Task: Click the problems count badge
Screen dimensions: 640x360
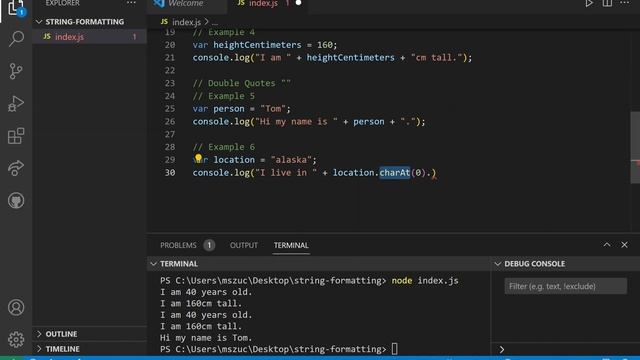Action: point(209,245)
